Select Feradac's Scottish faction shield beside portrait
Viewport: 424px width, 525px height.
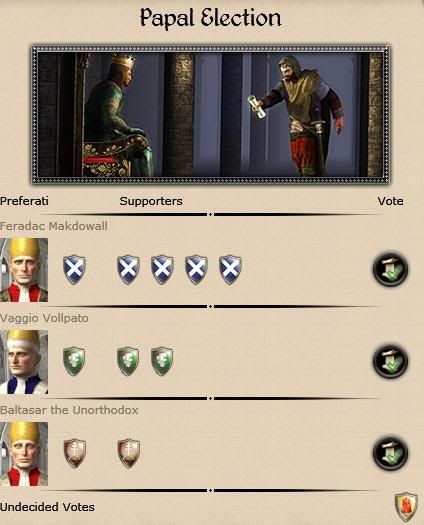(x=74, y=270)
